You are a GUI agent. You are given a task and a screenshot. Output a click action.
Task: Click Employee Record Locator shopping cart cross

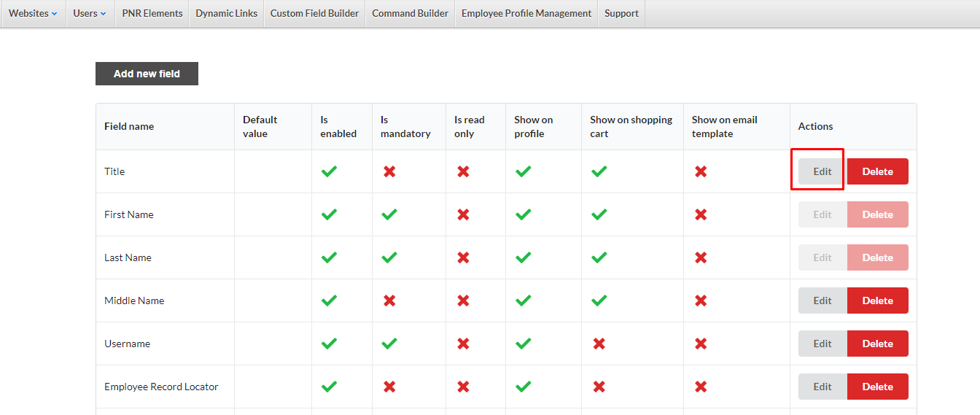(599, 387)
